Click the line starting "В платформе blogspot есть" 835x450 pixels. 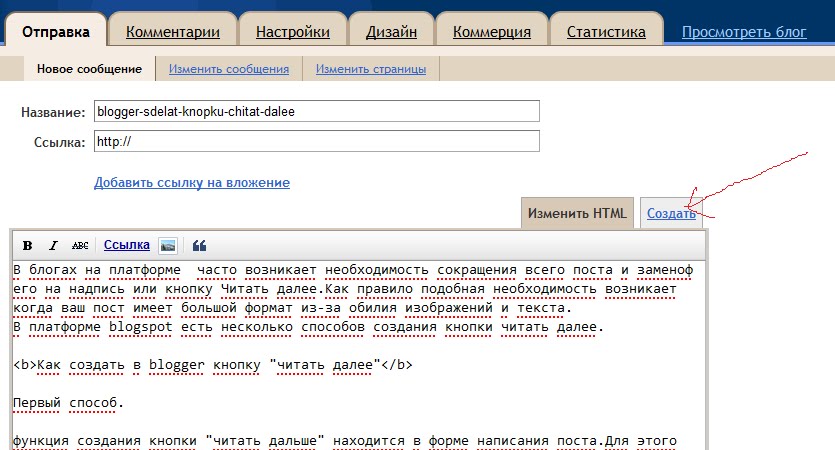pos(308,327)
